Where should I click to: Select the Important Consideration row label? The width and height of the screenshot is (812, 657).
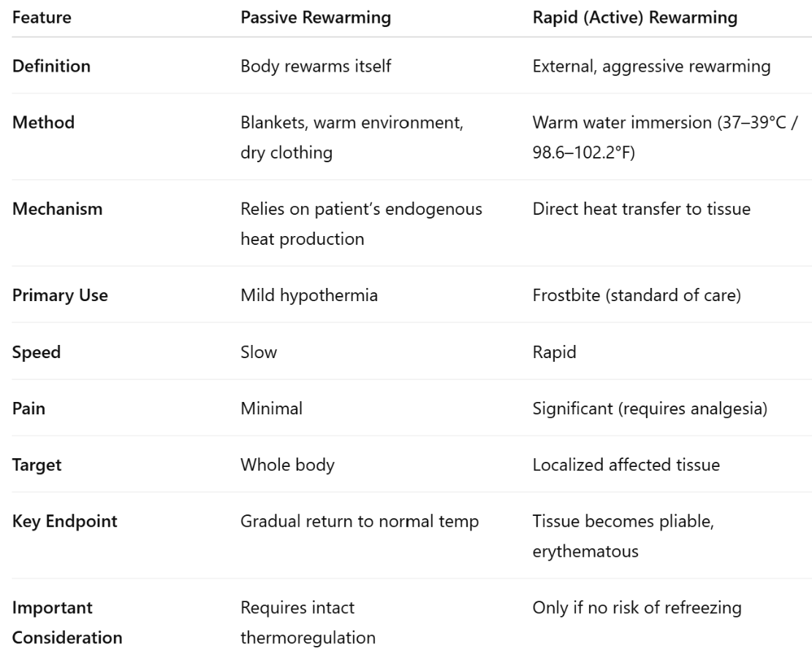coord(67,623)
